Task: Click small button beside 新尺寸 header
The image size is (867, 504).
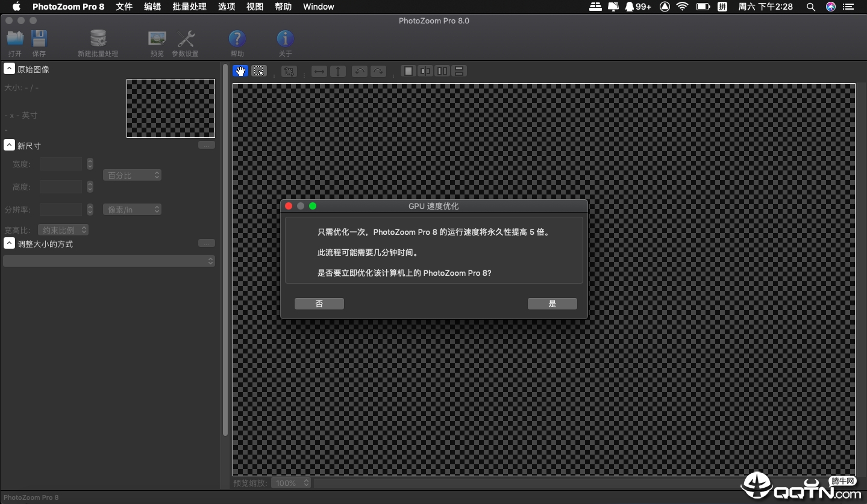Action: [x=207, y=145]
